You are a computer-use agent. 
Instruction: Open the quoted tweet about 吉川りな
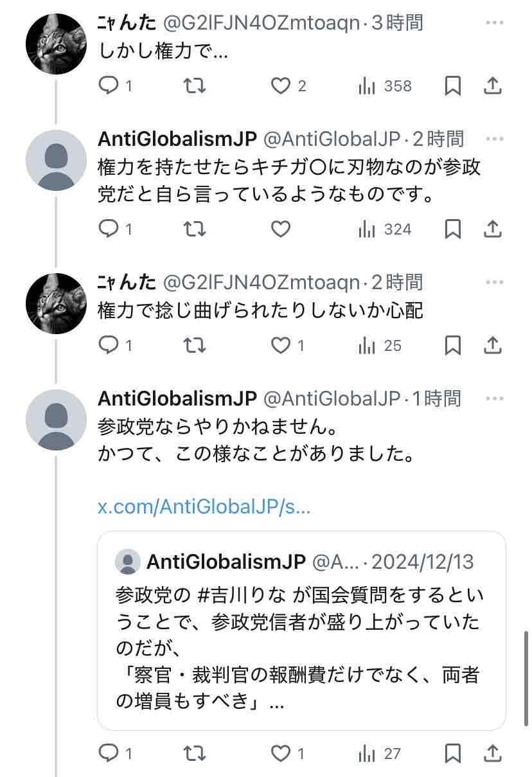301,630
